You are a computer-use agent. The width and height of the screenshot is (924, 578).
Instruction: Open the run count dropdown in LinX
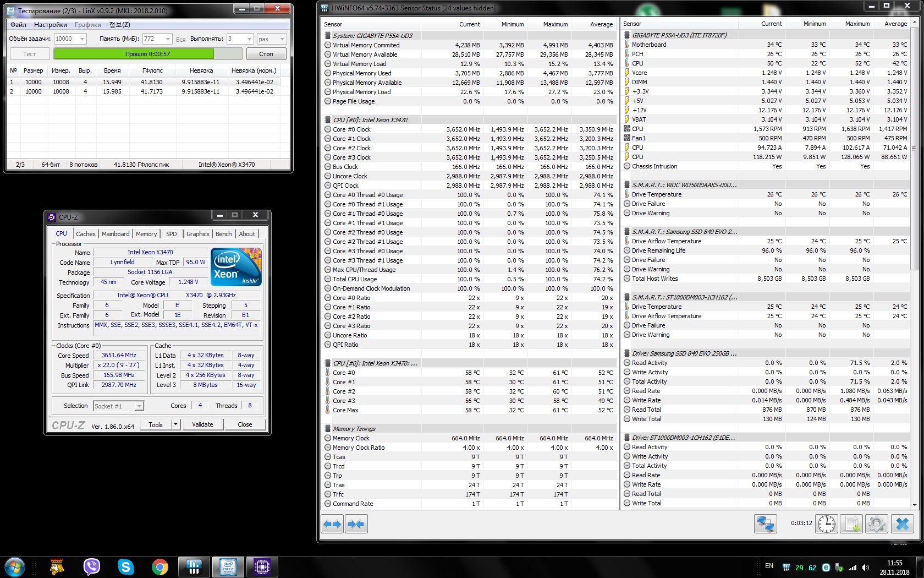pyautogui.click(x=249, y=39)
